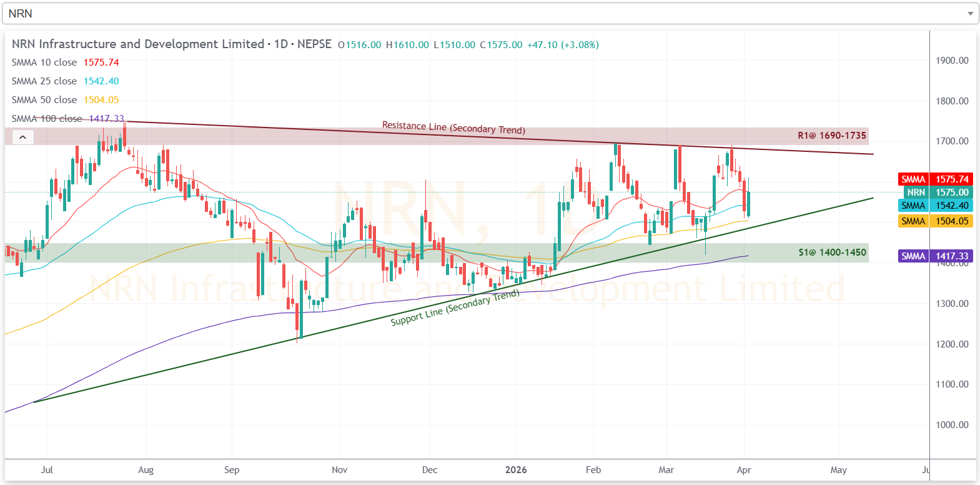980x485 pixels.
Task: Click the NRN 1575.00 last price tag
Action: point(938,192)
